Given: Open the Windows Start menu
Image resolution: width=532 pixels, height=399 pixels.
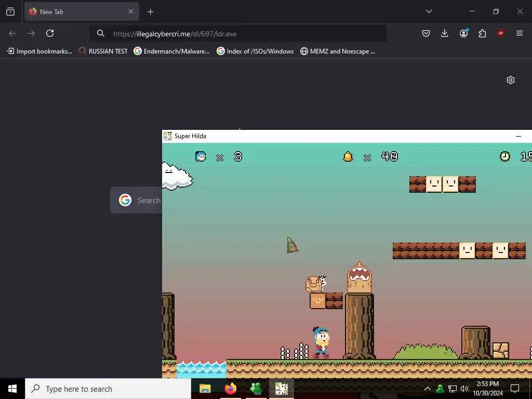Looking at the screenshot, I should tap(12, 389).
